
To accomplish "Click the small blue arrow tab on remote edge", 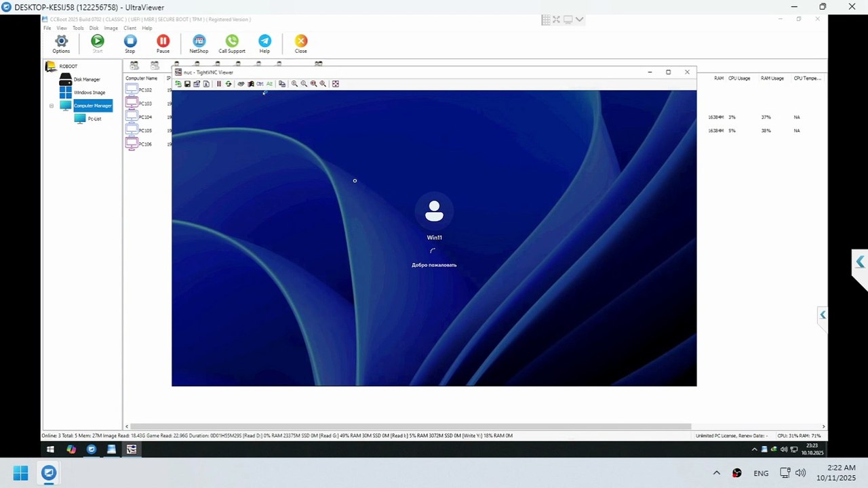I will (x=823, y=315).
